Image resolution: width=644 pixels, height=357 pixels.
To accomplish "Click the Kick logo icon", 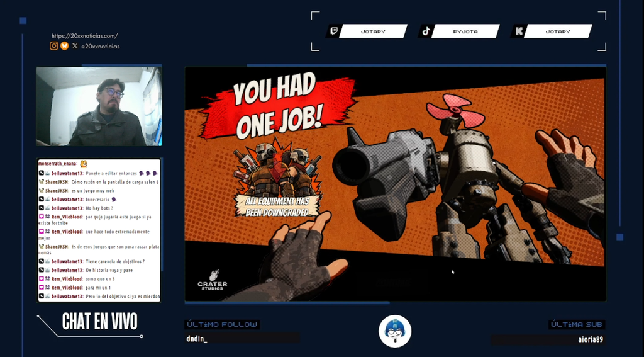I will click(x=519, y=31).
